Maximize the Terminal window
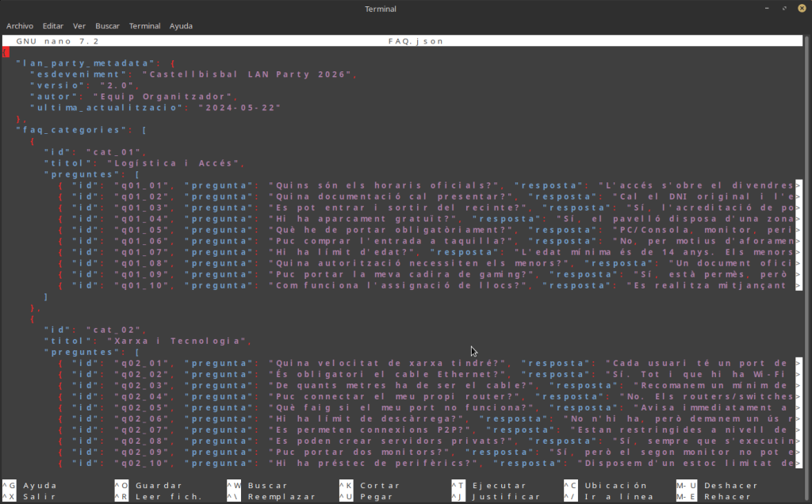This screenshot has height=504, width=812. click(x=783, y=9)
